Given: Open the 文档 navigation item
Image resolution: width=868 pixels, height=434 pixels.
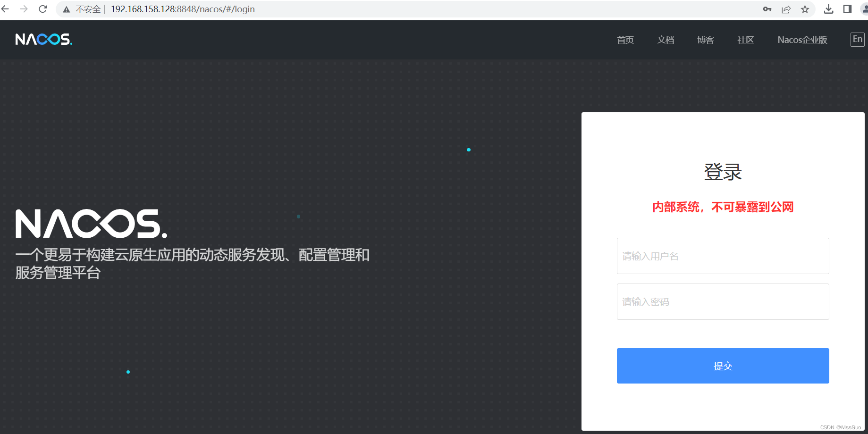Looking at the screenshot, I should click(666, 40).
